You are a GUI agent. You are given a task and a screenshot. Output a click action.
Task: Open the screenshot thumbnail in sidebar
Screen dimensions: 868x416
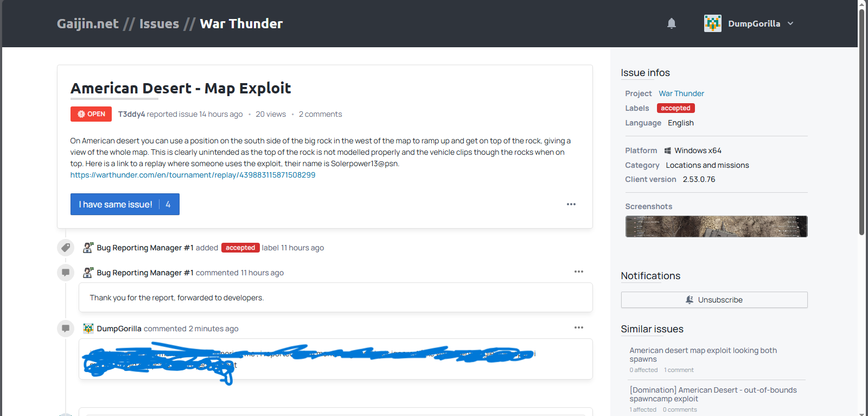tap(716, 226)
